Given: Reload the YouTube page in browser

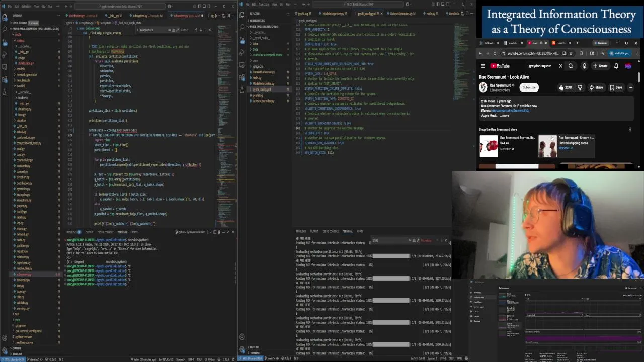Looking at the screenshot, I should (495, 53).
